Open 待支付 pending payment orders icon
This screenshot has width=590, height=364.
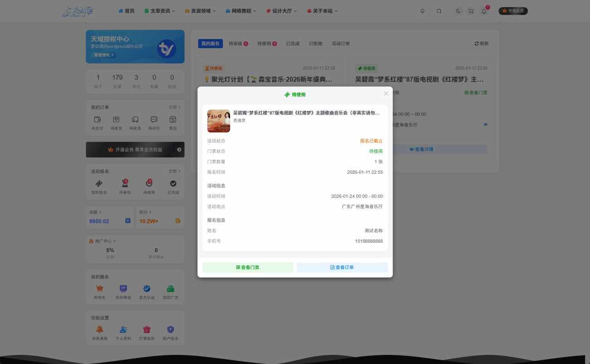[97, 119]
